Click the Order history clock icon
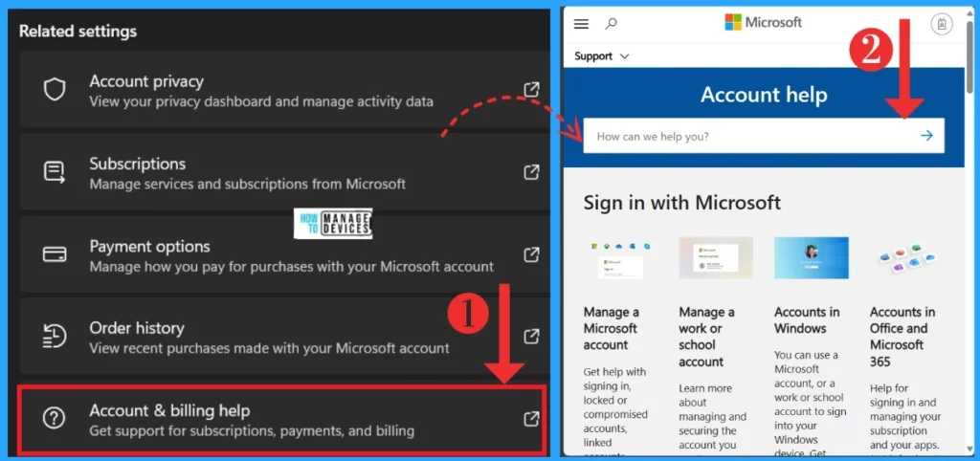Image resolution: width=980 pixels, height=461 pixels. point(55,337)
